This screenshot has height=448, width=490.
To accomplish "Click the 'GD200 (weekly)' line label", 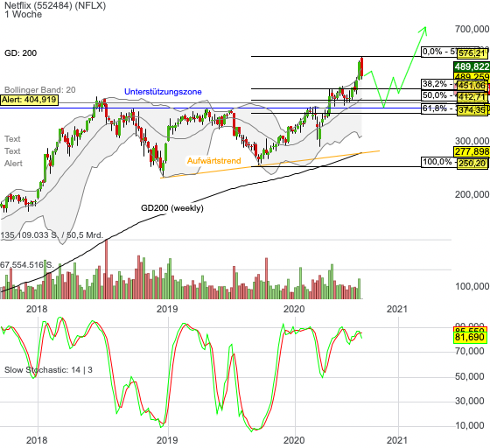I will (172, 208).
